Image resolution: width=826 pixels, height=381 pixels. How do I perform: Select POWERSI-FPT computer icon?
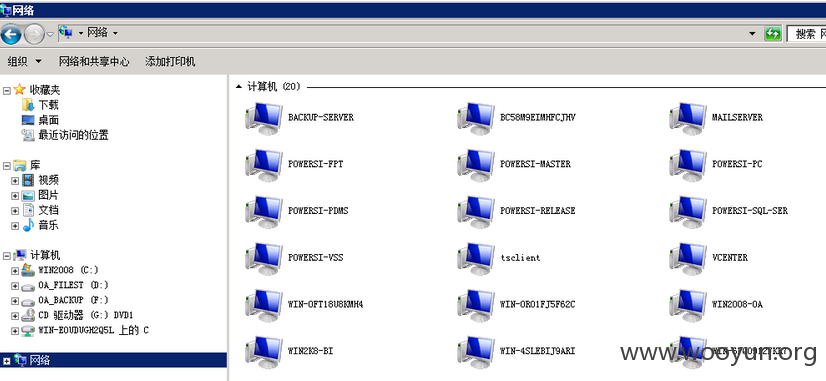pyautogui.click(x=264, y=164)
